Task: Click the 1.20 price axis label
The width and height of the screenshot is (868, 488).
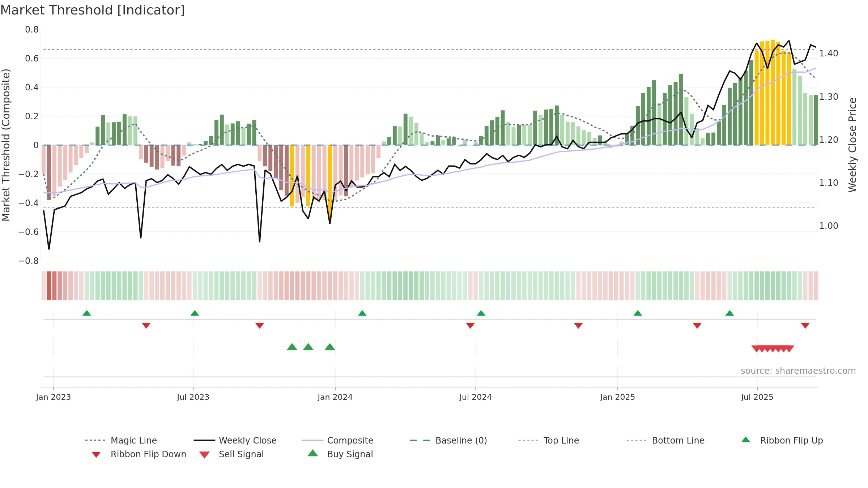Action: pyautogui.click(x=829, y=140)
